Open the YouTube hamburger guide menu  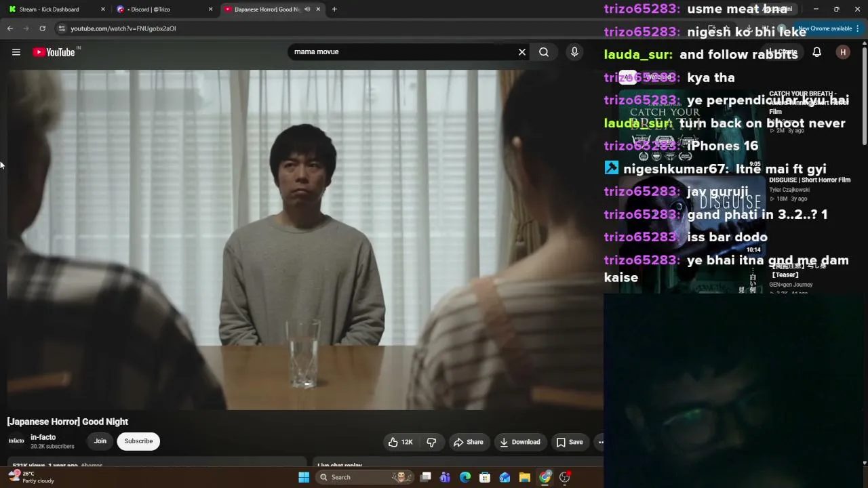tap(16, 52)
